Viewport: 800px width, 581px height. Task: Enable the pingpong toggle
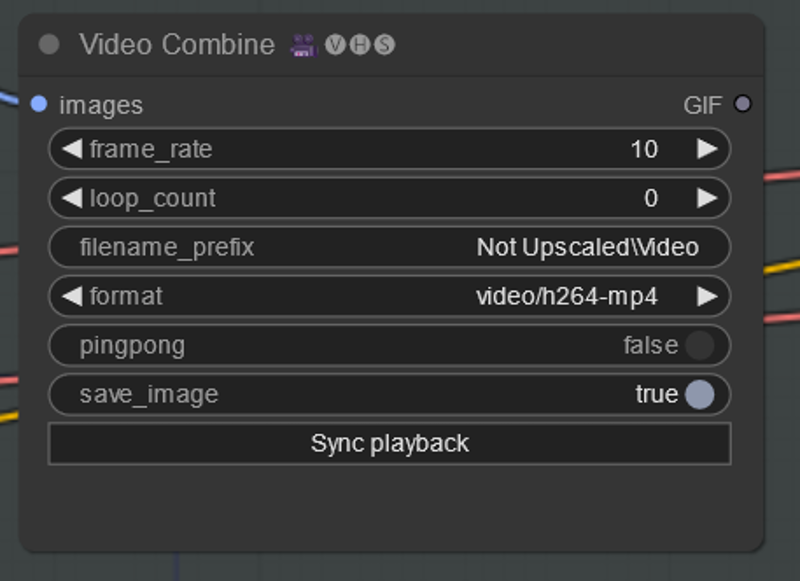(x=699, y=345)
